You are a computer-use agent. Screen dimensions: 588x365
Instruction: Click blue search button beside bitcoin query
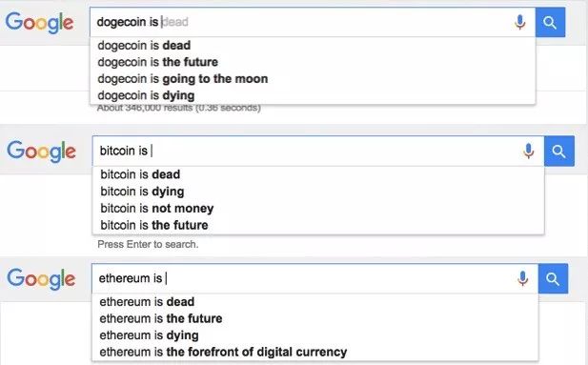[x=559, y=152]
